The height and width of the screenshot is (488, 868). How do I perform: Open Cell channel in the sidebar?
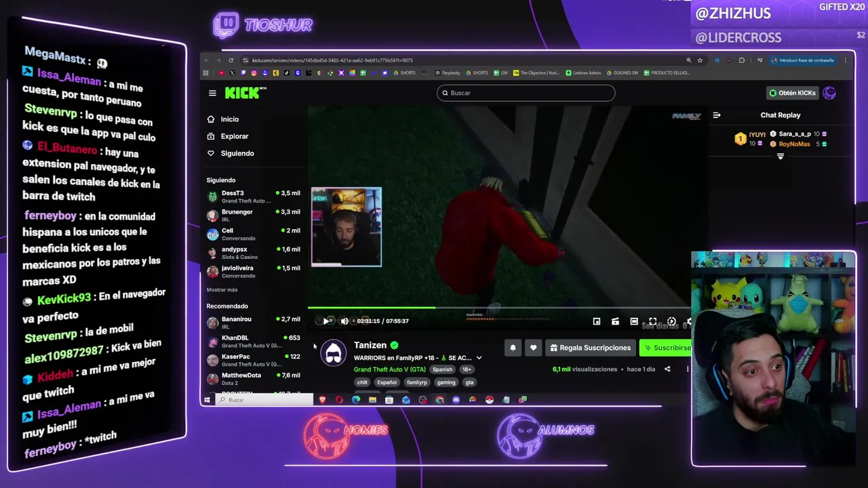[254, 234]
